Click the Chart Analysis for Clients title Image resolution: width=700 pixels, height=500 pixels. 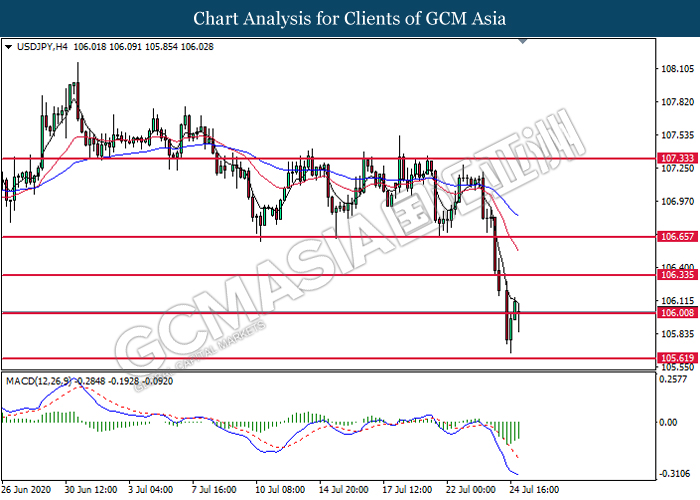click(350, 19)
